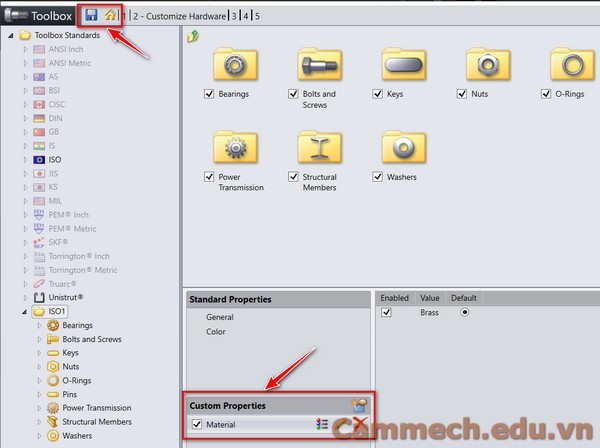Click the add custom property icon
The width and height of the screenshot is (600, 448).
[359, 405]
